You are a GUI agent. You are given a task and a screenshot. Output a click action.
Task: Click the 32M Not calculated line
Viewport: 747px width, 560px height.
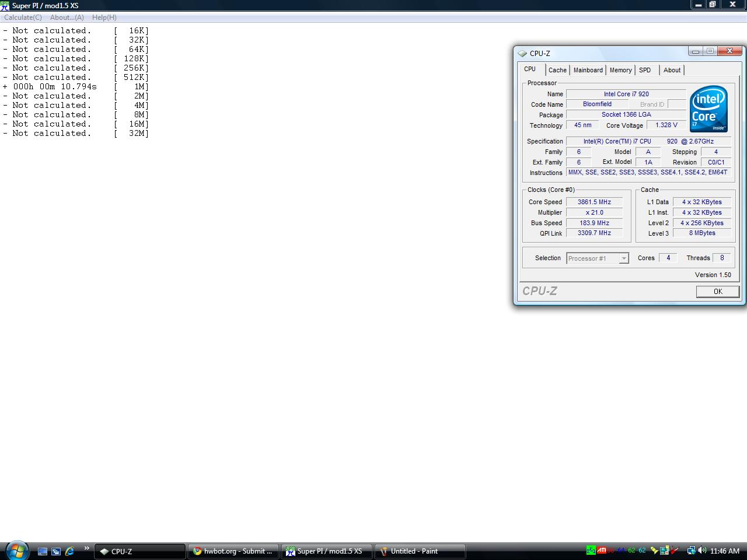[x=76, y=133]
